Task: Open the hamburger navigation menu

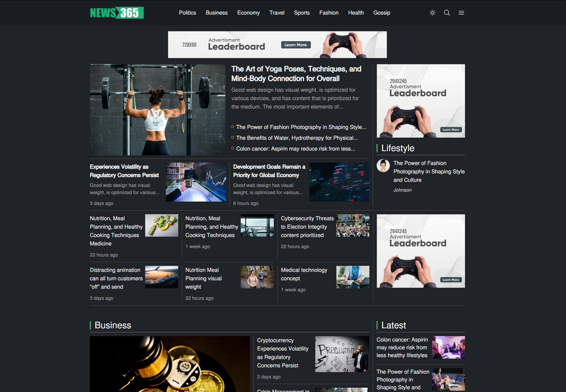Action: (x=461, y=13)
